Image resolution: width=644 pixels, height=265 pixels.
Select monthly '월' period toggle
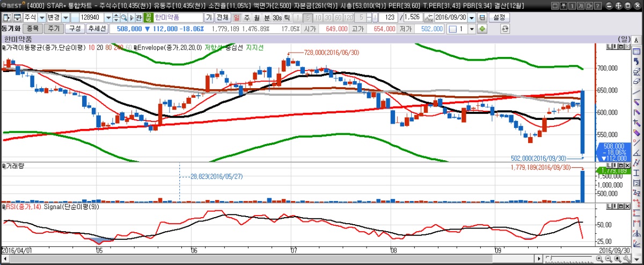(257, 17)
